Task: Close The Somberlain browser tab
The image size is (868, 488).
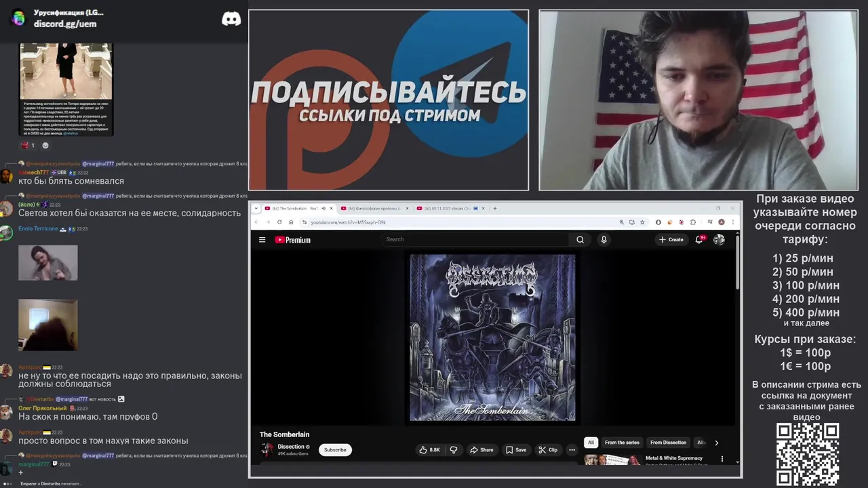Action: click(x=332, y=208)
